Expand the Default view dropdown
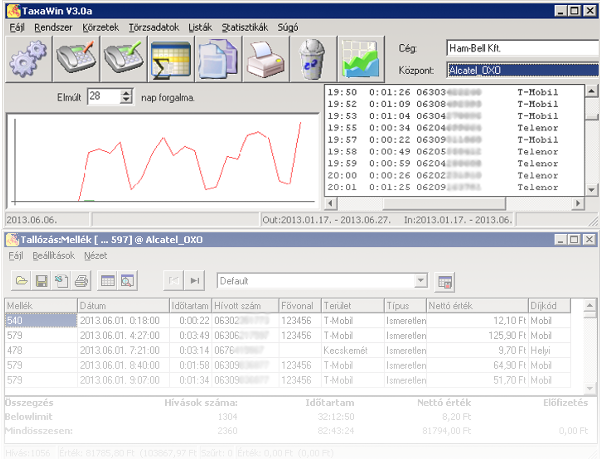 (420, 281)
